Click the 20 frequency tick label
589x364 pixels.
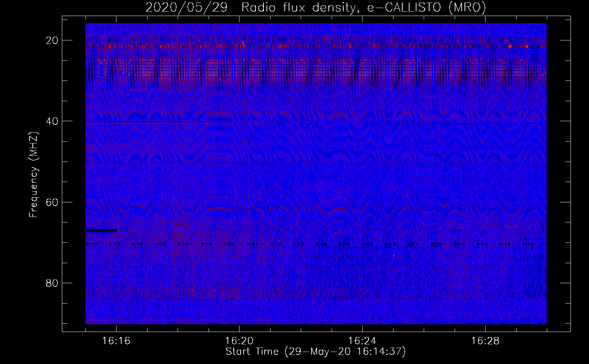(52, 40)
